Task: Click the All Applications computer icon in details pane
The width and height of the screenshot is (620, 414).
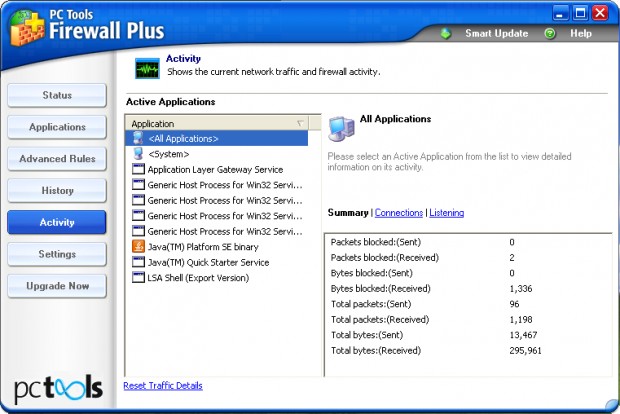Action: pyautogui.click(x=342, y=127)
